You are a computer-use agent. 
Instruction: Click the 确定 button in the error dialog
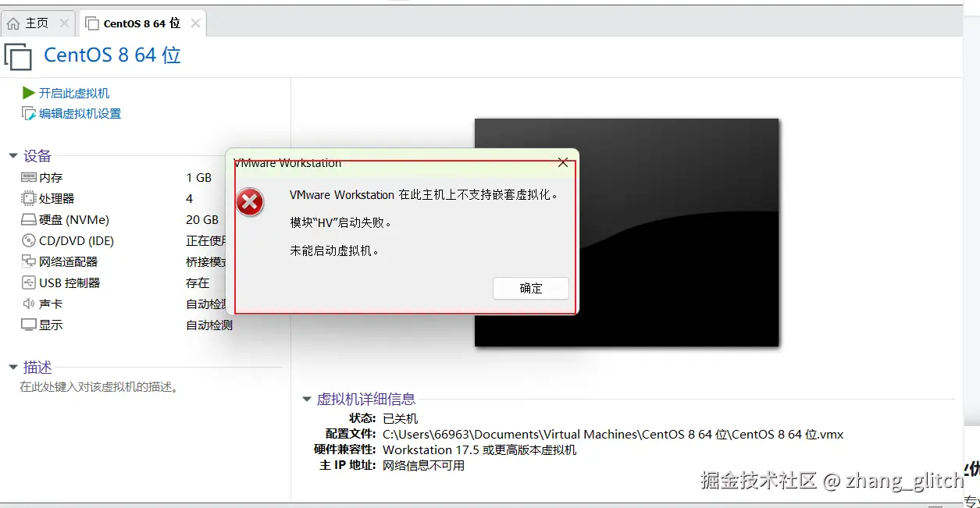531,288
